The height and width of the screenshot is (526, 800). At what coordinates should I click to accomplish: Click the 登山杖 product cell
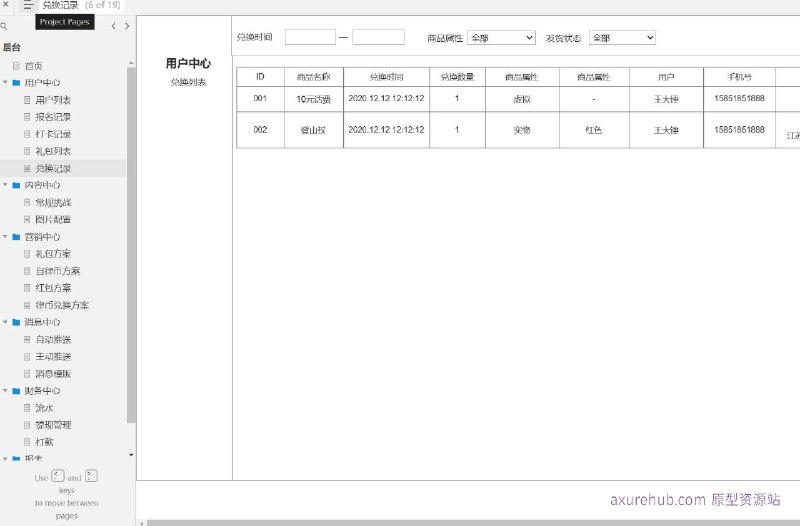click(314, 131)
